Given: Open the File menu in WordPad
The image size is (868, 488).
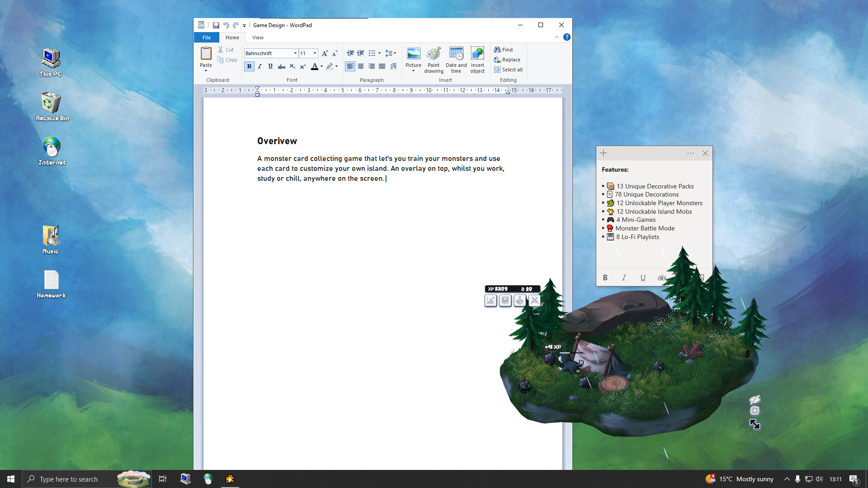Looking at the screenshot, I should [206, 38].
